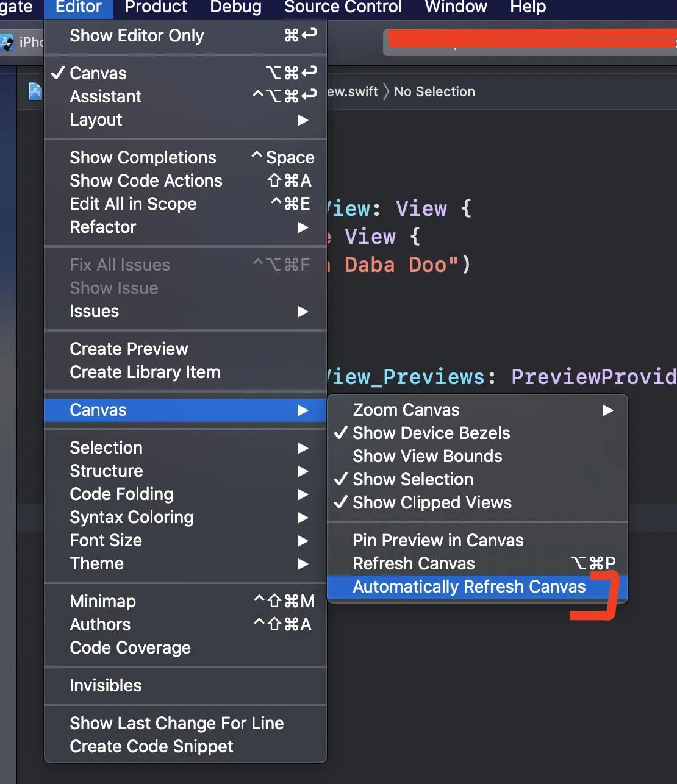
Task: Open the Product menu
Action: (156, 7)
